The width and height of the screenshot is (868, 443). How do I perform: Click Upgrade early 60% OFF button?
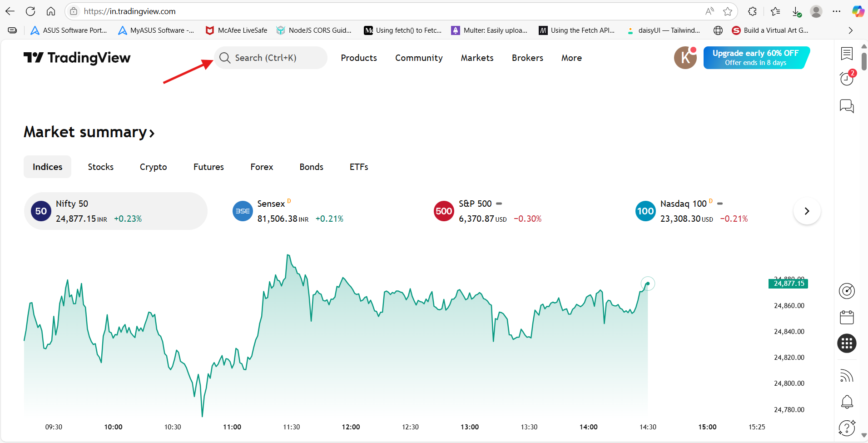coord(755,58)
